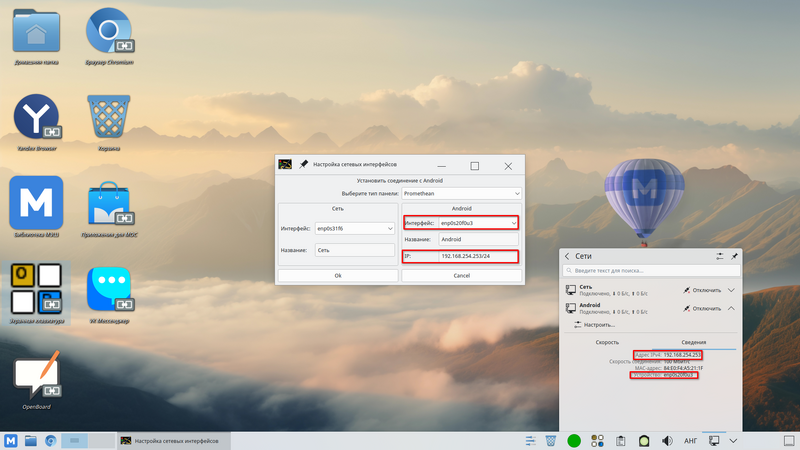Click the back arrow in the Сети panel
The image size is (800, 450).
[x=568, y=256]
